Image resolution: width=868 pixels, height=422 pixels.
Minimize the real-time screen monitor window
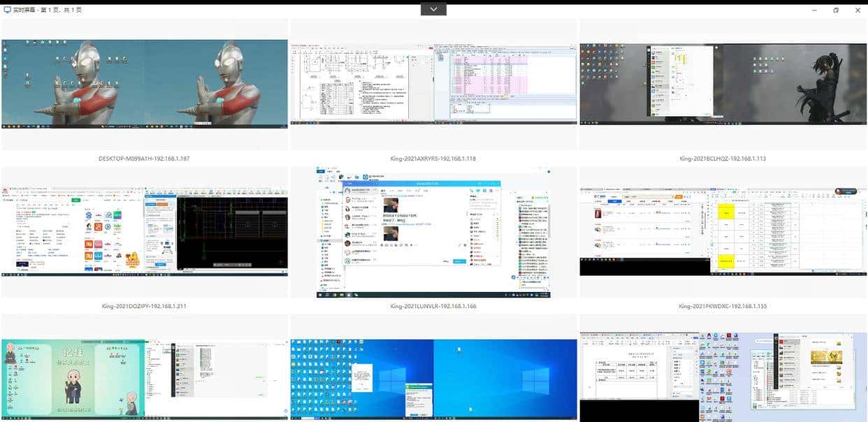point(814,10)
